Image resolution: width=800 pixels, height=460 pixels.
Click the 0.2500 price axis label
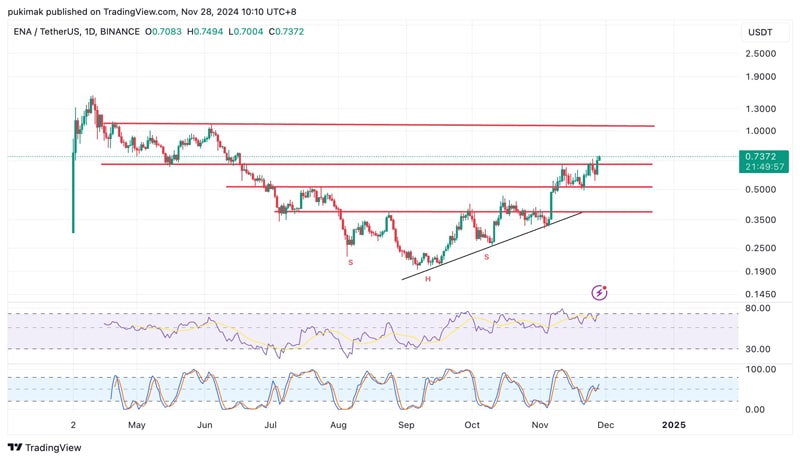[x=760, y=248]
